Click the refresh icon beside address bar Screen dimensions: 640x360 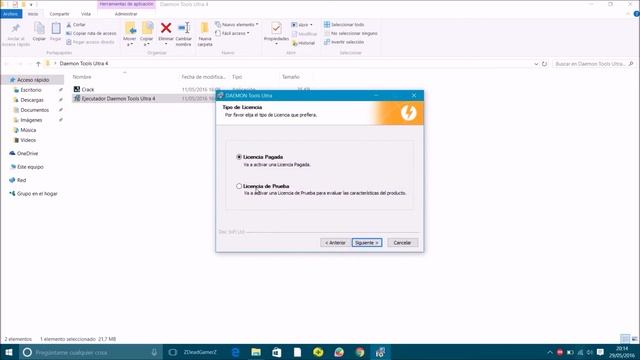(544, 64)
